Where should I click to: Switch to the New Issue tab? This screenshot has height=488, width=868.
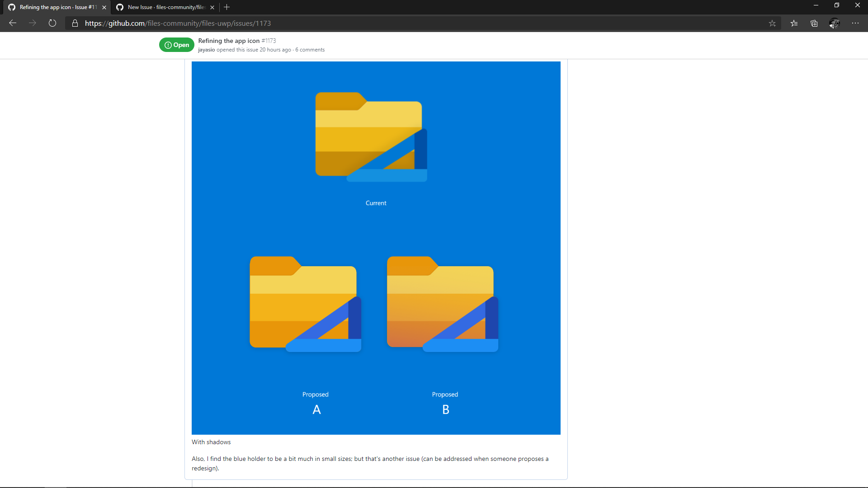coord(165,7)
